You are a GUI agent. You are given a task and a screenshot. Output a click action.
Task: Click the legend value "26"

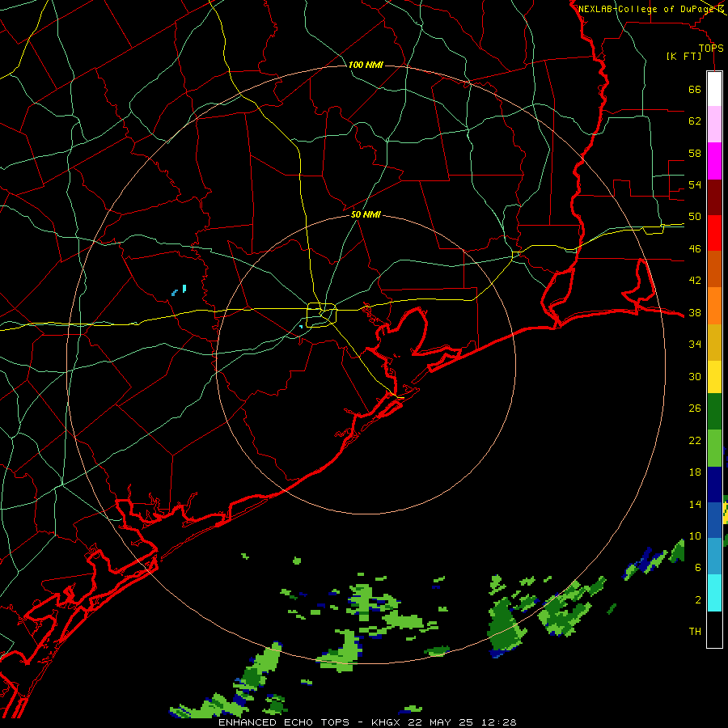coord(695,408)
